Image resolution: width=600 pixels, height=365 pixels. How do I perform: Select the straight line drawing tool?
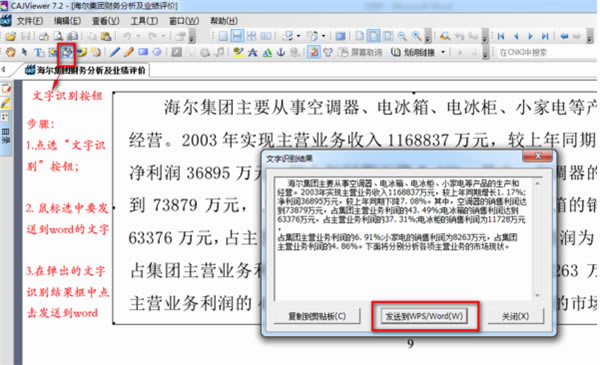pos(115,52)
